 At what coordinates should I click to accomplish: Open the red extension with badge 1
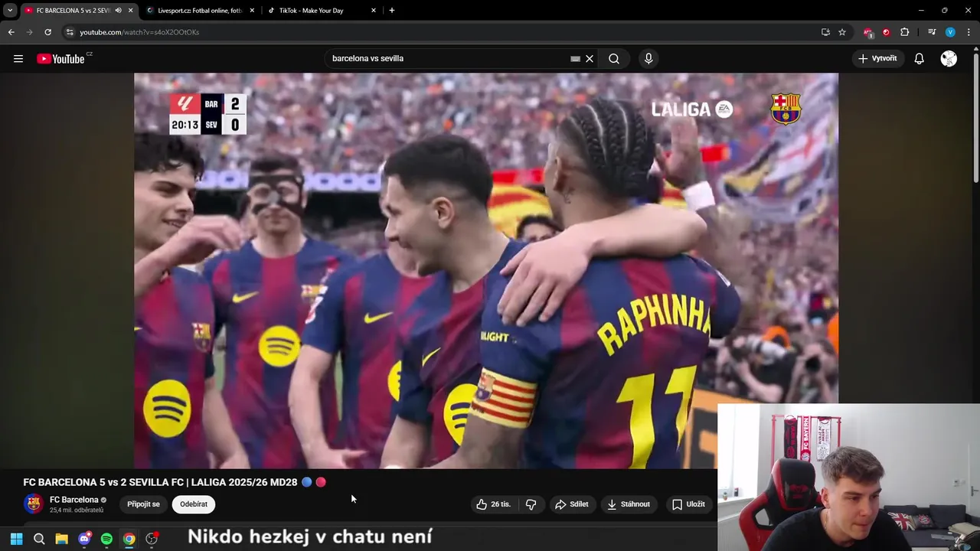click(868, 32)
